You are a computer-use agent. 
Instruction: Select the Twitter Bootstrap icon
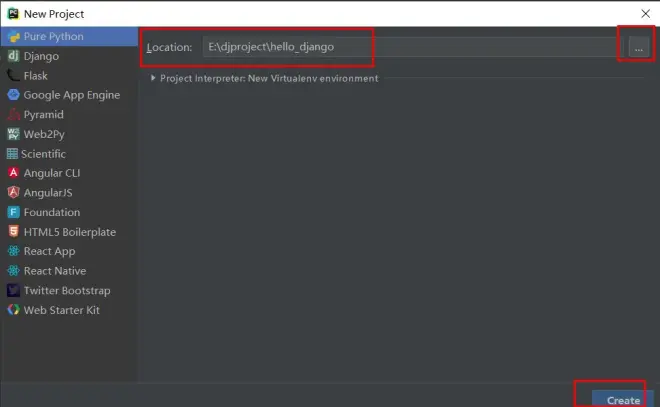pyautogui.click(x=13, y=290)
